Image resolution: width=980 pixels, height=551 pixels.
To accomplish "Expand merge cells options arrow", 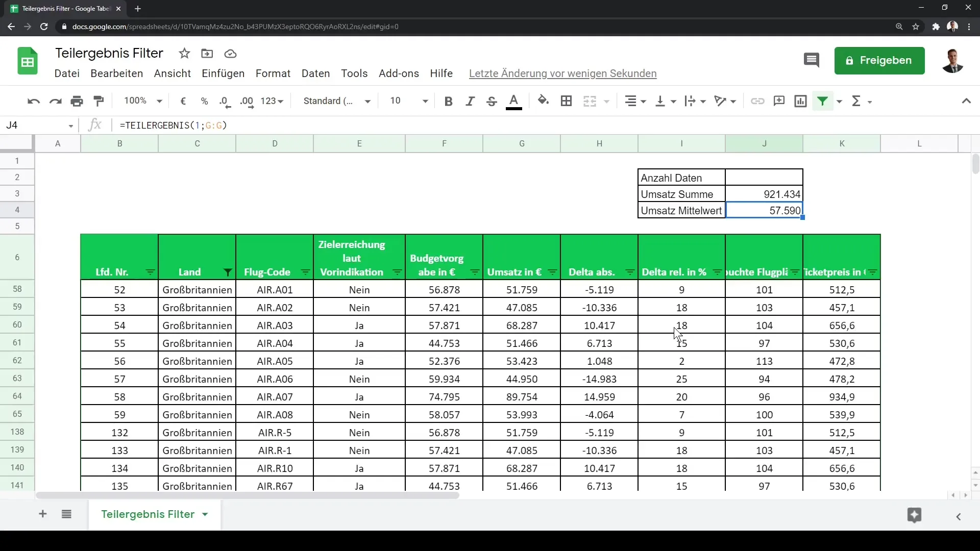I will click(x=606, y=101).
